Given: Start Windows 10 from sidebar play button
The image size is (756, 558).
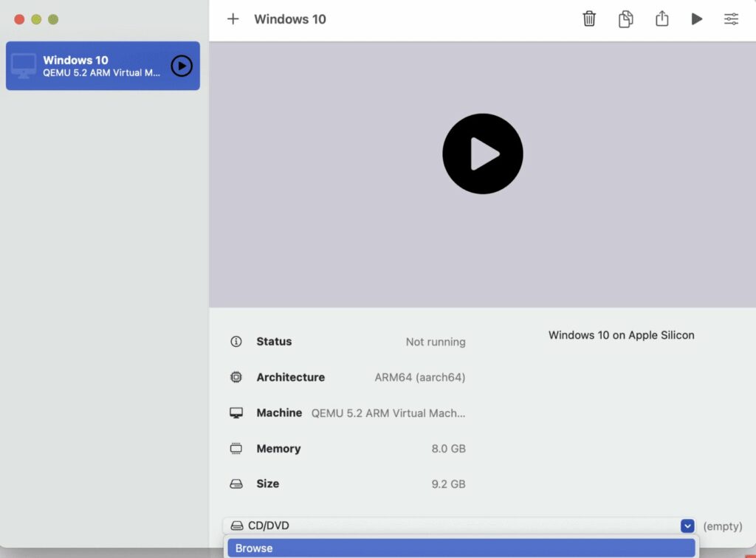Looking at the screenshot, I should (182, 66).
